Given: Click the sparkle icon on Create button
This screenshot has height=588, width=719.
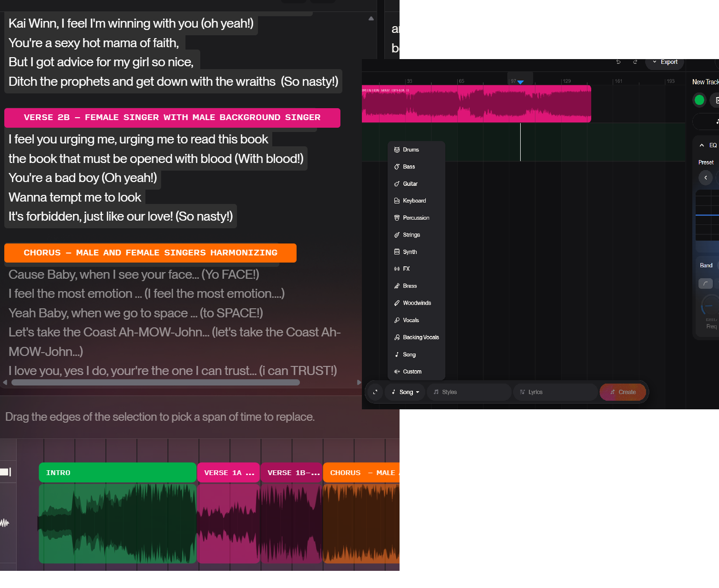Looking at the screenshot, I should click(612, 392).
